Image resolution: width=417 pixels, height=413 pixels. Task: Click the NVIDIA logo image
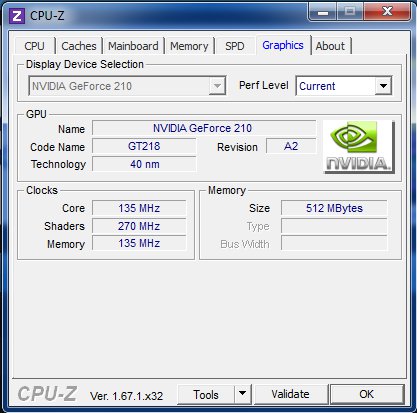pos(359,147)
